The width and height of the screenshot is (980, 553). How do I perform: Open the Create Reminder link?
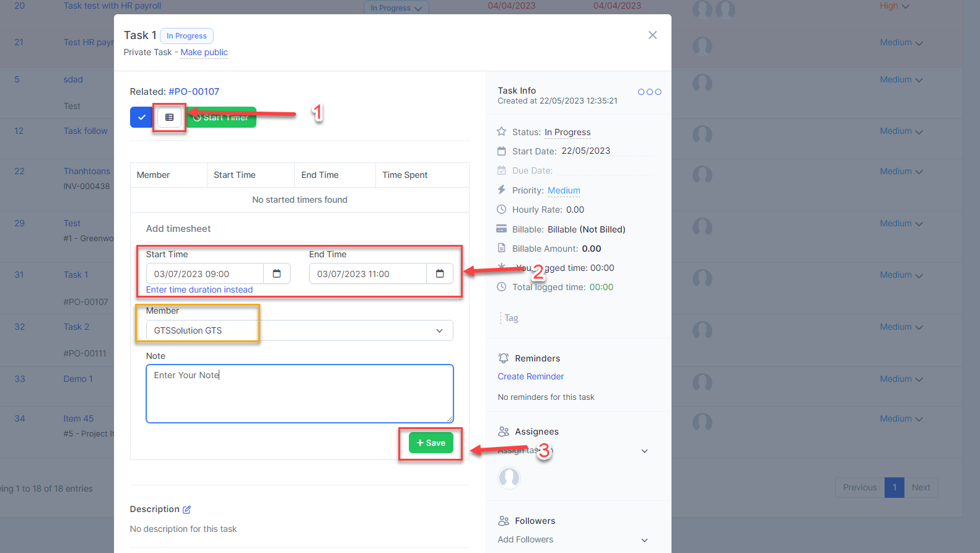pyautogui.click(x=531, y=376)
